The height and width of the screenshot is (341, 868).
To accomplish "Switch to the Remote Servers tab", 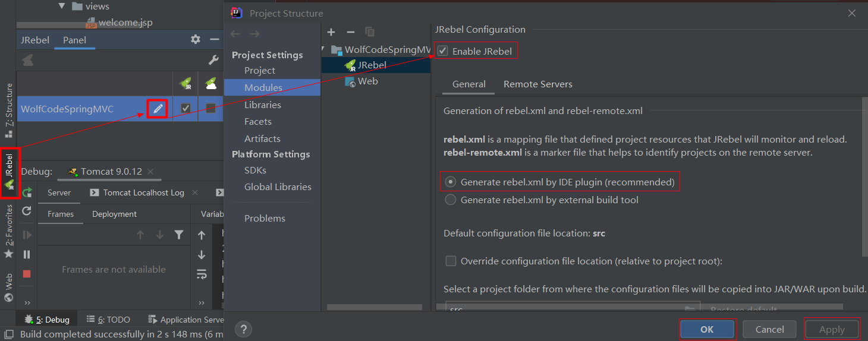I will click(538, 84).
